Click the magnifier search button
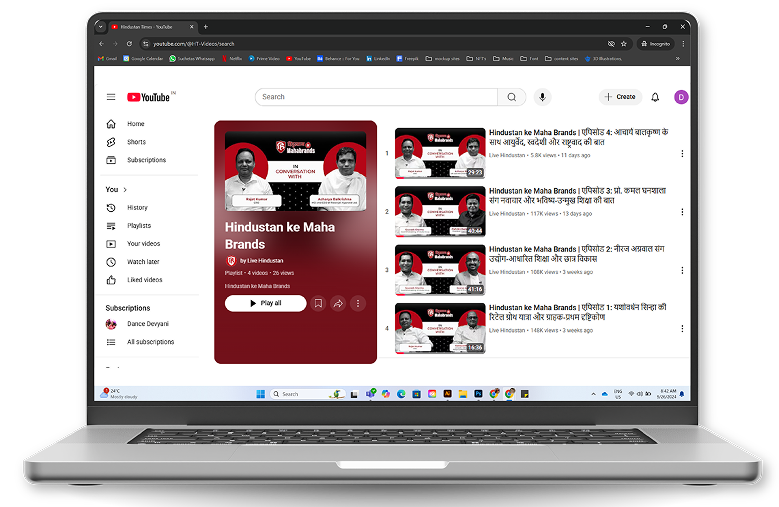 512,97
